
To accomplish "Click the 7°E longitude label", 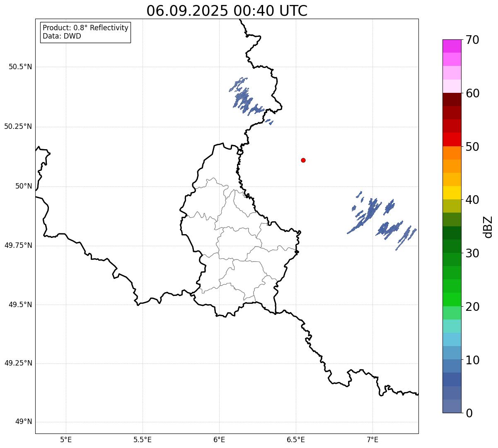I will [x=372, y=440].
